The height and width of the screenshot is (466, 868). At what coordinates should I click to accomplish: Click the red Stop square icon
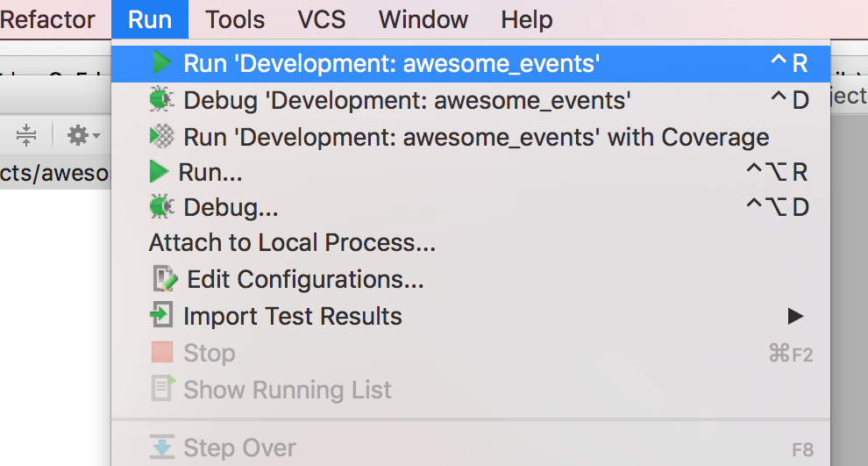162,353
